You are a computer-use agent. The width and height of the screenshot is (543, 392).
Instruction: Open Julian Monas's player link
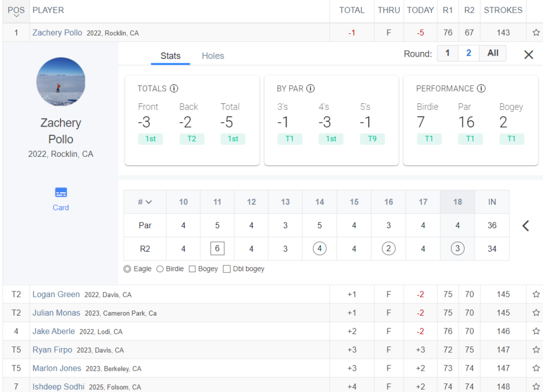(x=56, y=313)
